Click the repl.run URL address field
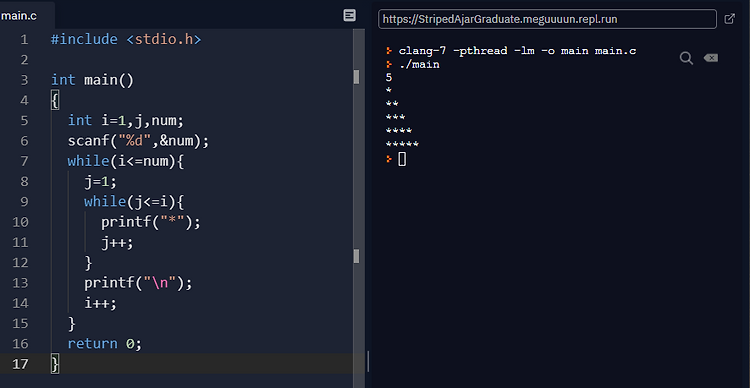 (547, 19)
